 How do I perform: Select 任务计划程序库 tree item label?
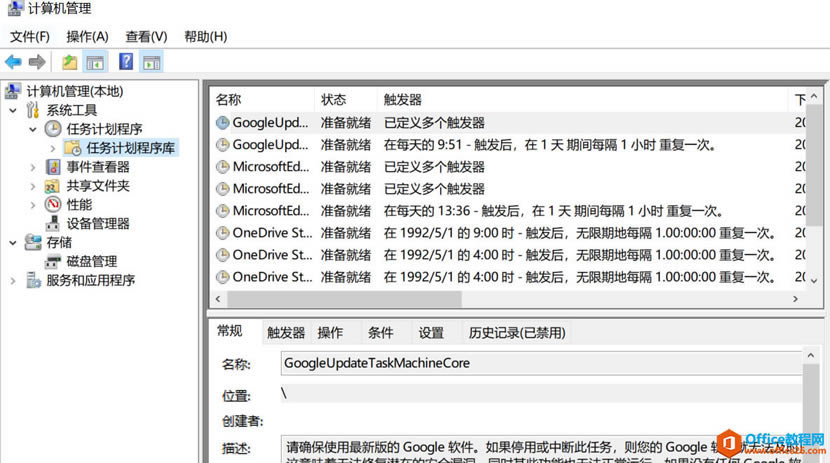pos(131,148)
